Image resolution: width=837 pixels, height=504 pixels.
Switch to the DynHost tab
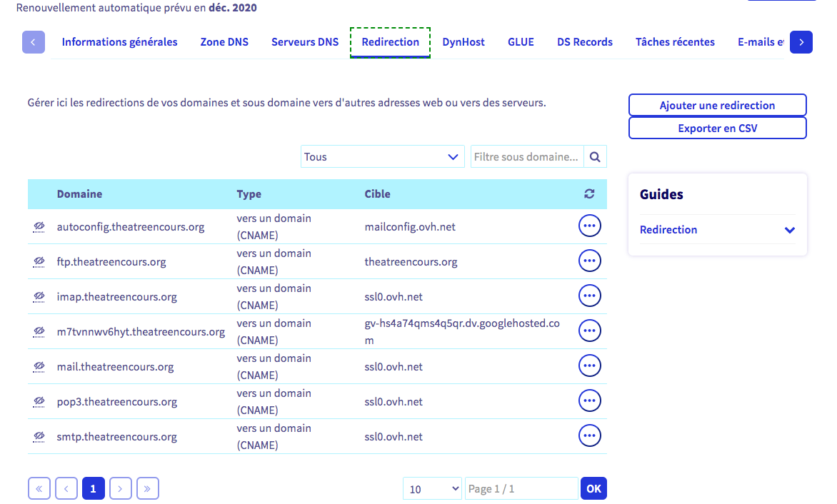point(463,42)
